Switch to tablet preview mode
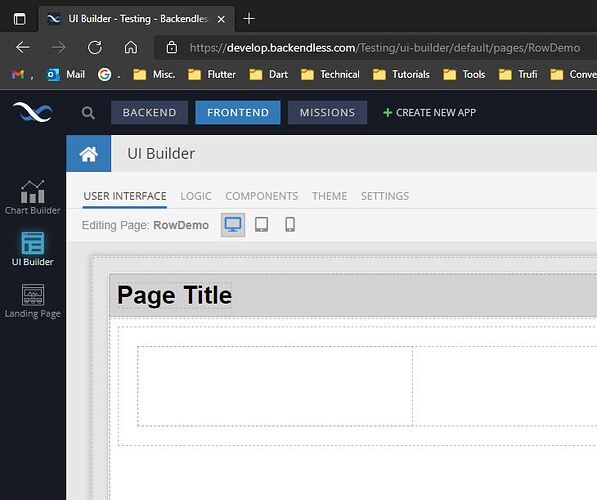Viewport: 597px width, 500px height. (262, 225)
